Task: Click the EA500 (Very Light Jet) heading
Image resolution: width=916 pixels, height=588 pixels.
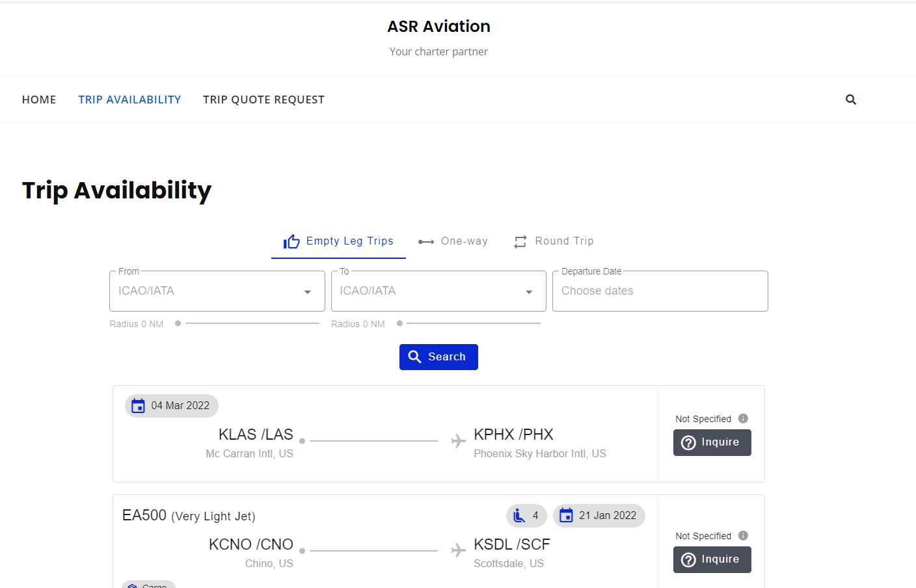Action: click(x=189, y=516)
